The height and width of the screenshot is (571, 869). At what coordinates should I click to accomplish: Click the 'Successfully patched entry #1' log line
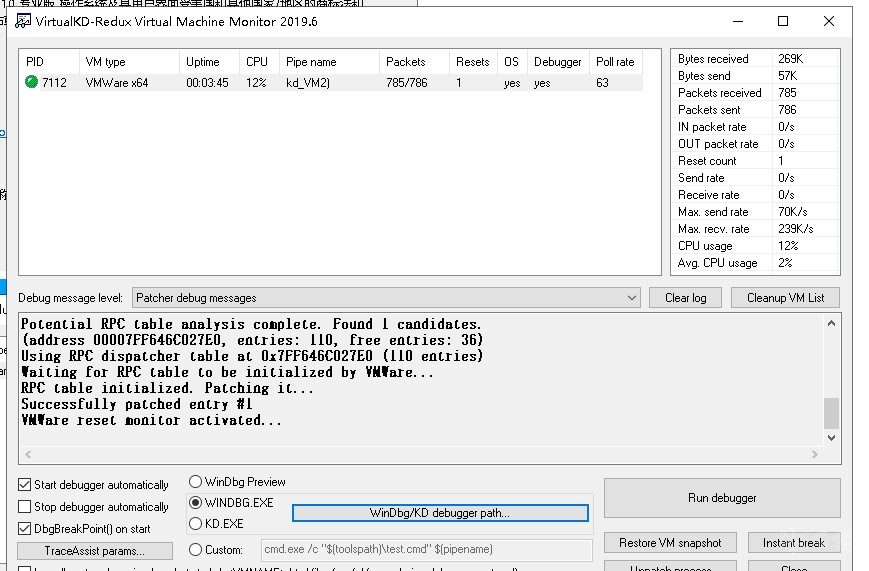[137, 404]
